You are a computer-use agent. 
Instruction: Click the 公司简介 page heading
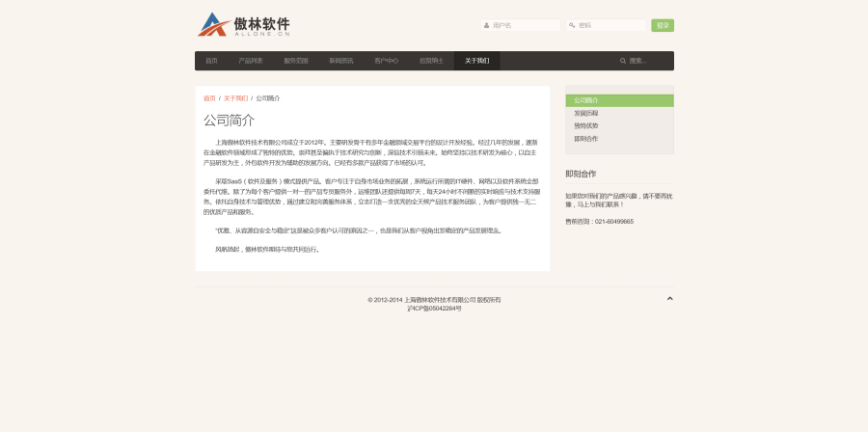[x=230, y=121]
